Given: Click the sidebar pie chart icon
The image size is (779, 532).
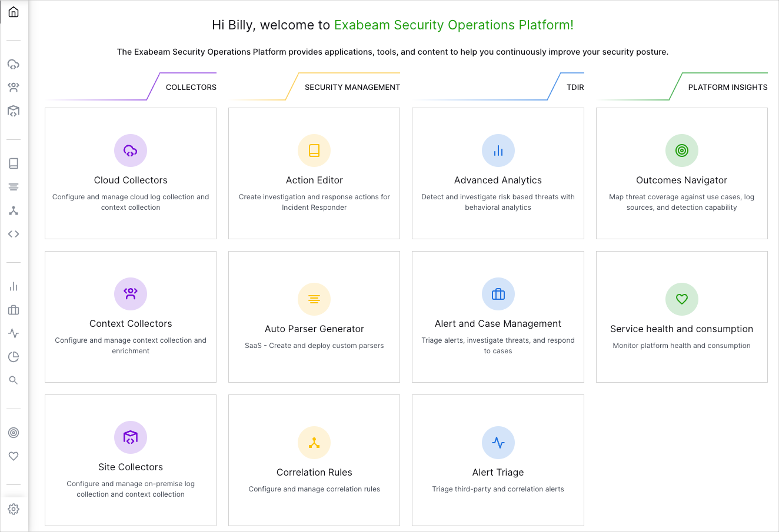Looking at the screenshot, I should tap(14, 357).
